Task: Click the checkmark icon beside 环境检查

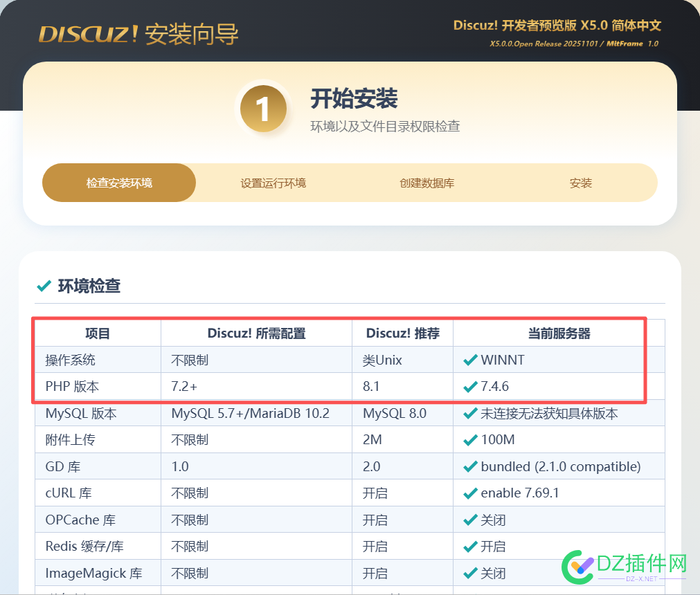Action: [44, 286]
